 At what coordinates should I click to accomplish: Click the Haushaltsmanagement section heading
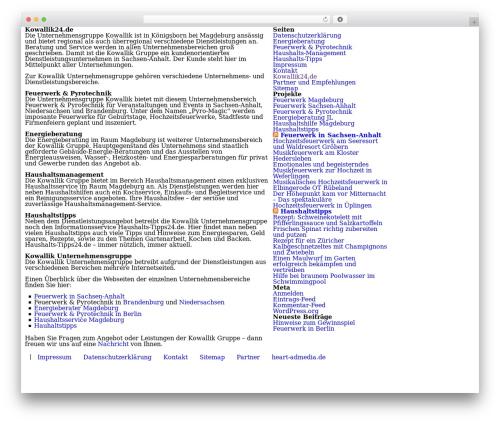click(x=64, y=174)
